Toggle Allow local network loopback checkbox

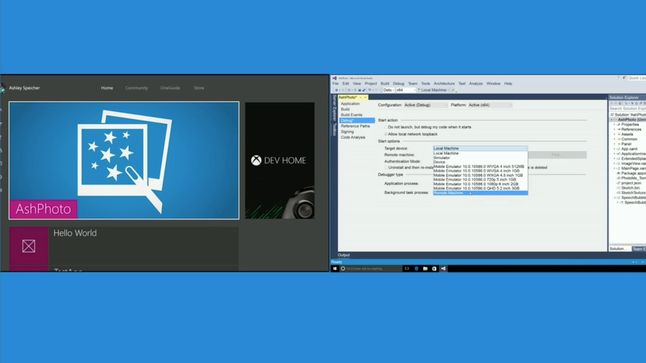386,134
